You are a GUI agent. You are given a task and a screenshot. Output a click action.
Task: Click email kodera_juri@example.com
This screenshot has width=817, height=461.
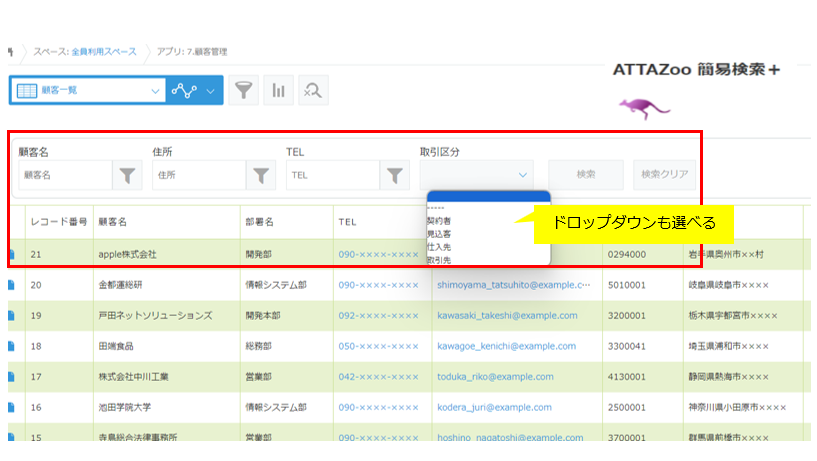tap(494, 407)
